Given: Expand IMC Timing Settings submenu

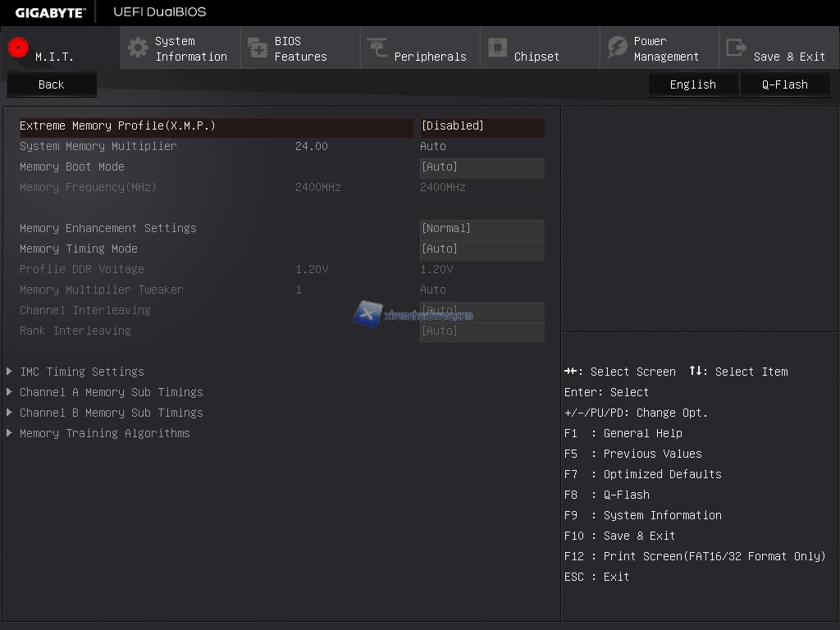Looking at the screenshot, I should [82, 372].
